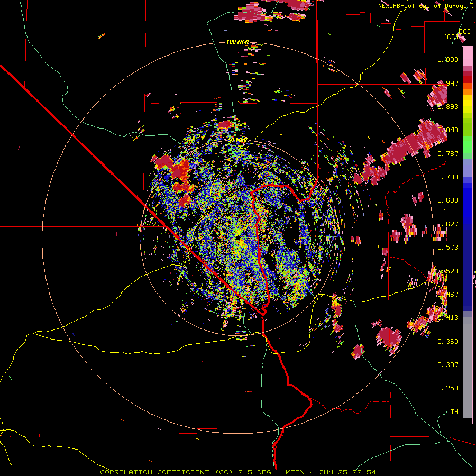Select the 0.253 scale value
The width and height of the screenshot is (476, 476).
point(448,388)
